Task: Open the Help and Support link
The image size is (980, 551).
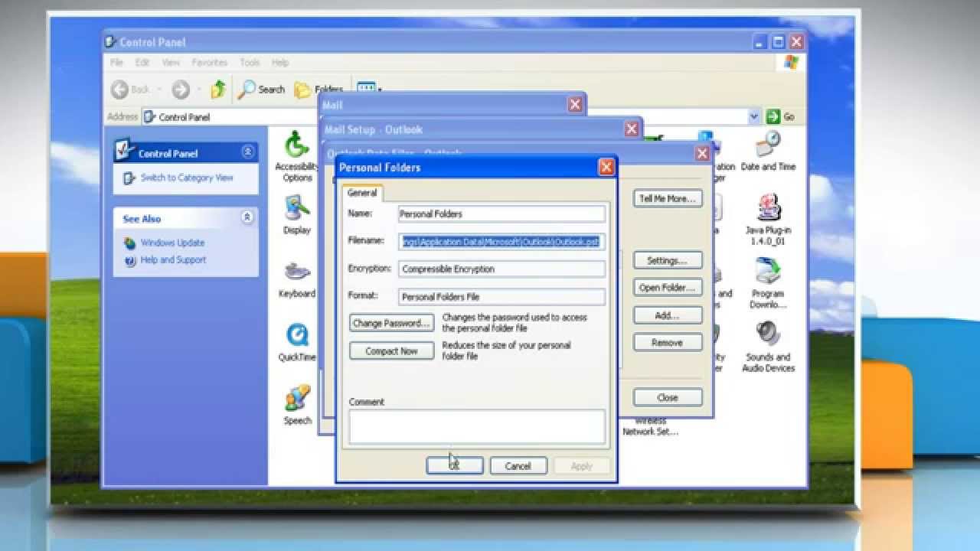Action: (x=174, y=260)
